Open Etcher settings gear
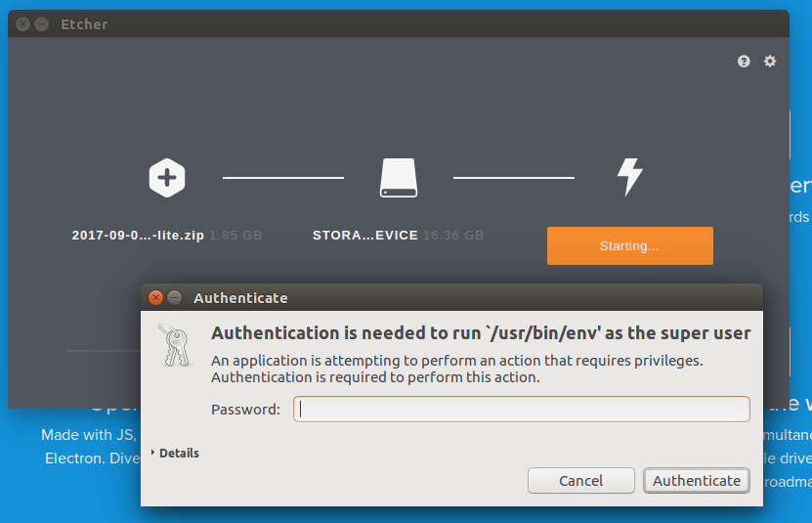This screenshot has width=812, height=523. tap(770, 62)
